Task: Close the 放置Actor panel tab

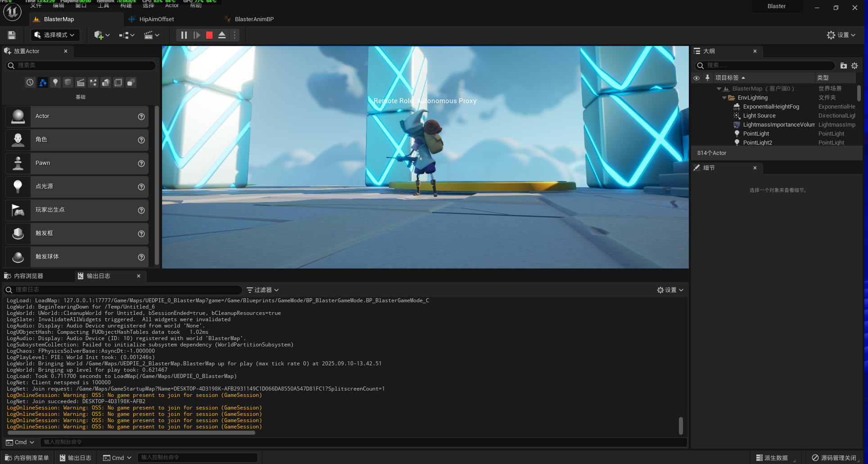Action: coord(66,51)
